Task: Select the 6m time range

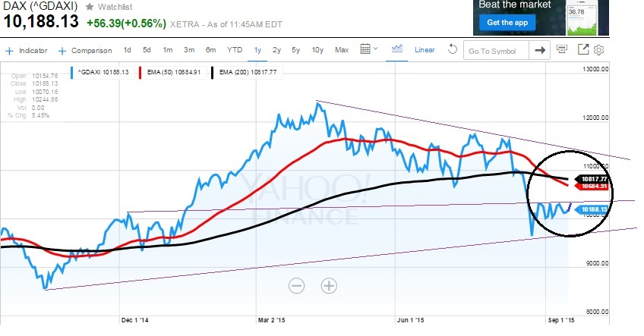Action: click(x=210, y=51)
